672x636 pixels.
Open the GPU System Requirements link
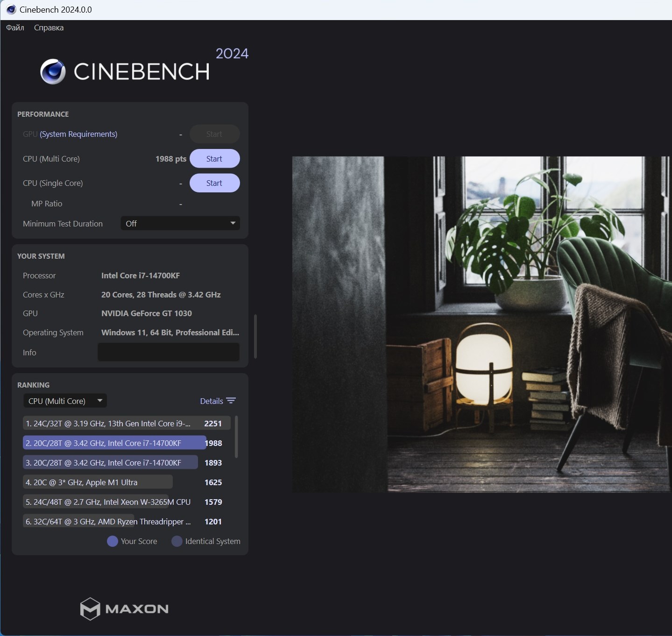[x=78, y=134]
